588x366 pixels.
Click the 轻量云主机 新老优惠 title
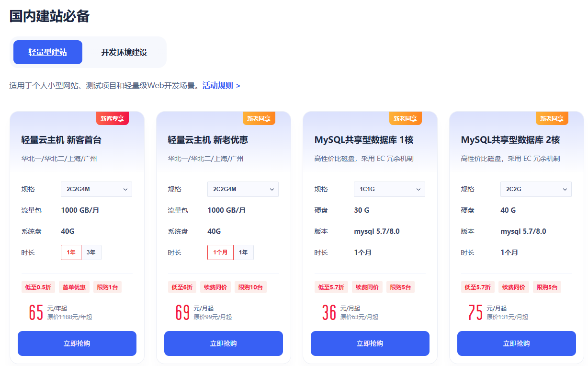click(x=208, y=140)
